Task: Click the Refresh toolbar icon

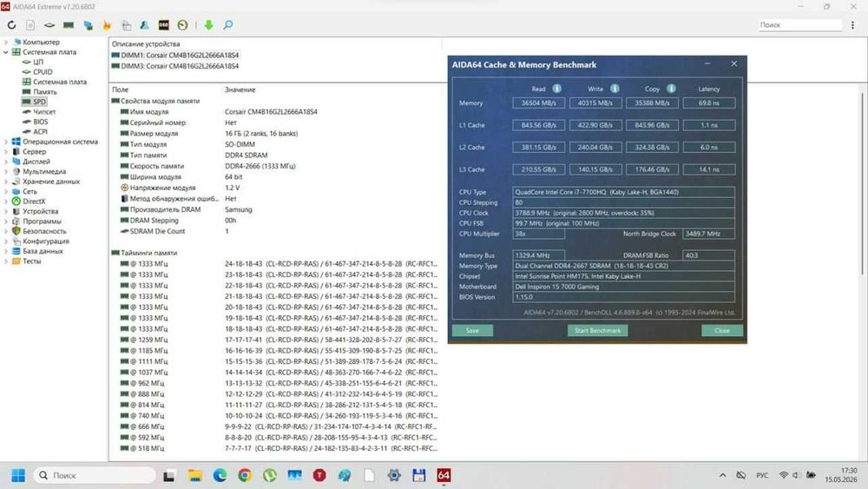Action: (x=11, y=25)
